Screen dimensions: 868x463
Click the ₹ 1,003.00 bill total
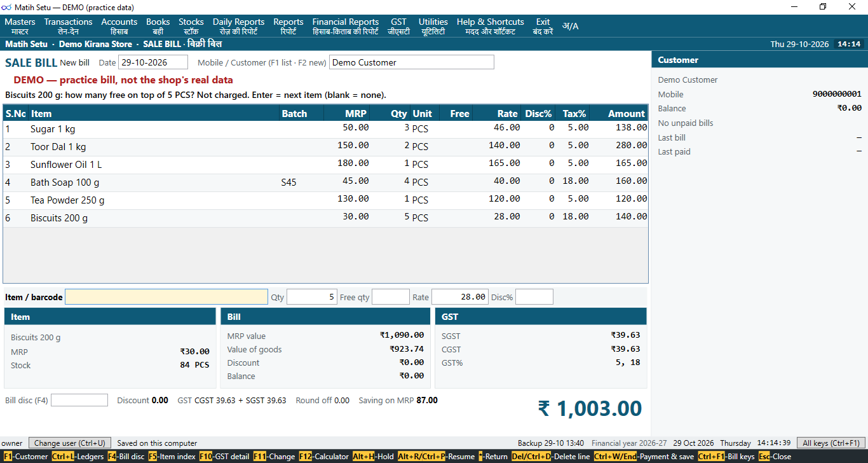[590, 408]
